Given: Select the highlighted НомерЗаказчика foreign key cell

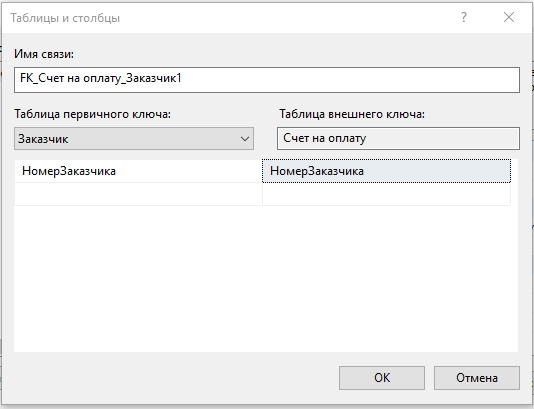Looking at the screenshot, I should coord(386,171).
